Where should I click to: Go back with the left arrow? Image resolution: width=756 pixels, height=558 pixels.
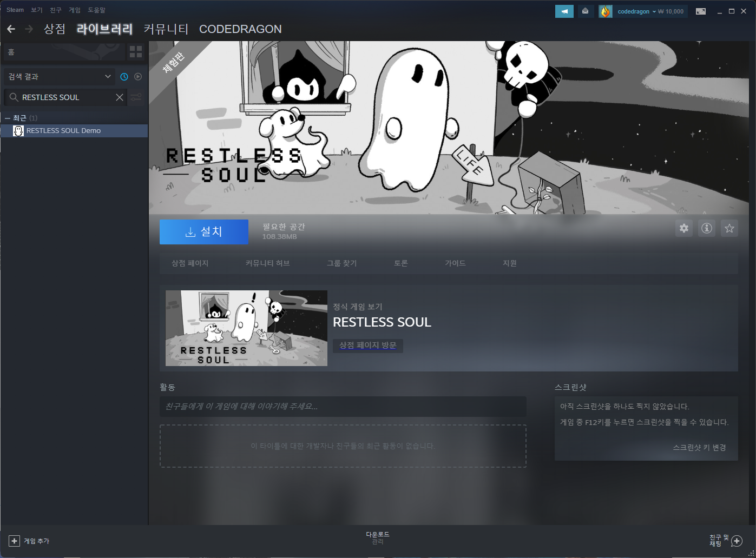pos(11,29)
